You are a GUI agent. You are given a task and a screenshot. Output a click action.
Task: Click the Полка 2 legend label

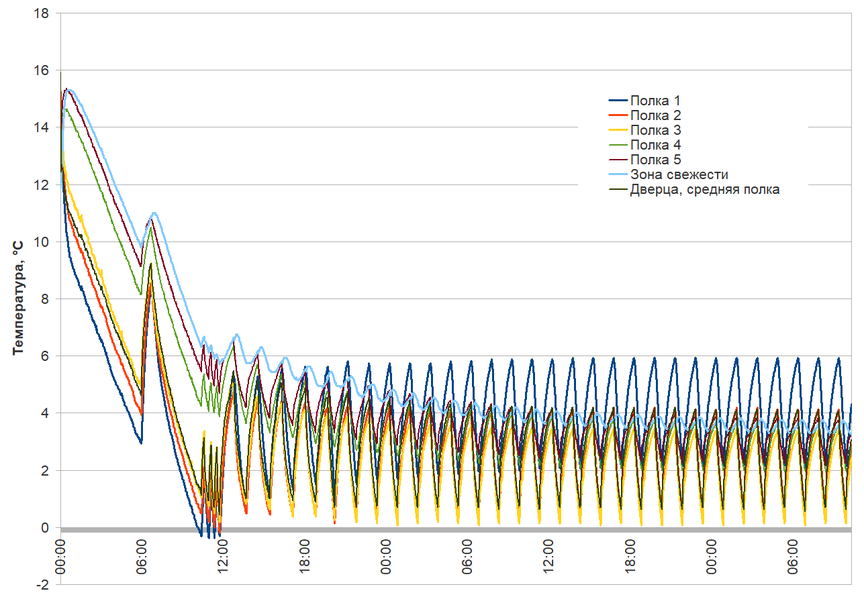coord(655,115)
